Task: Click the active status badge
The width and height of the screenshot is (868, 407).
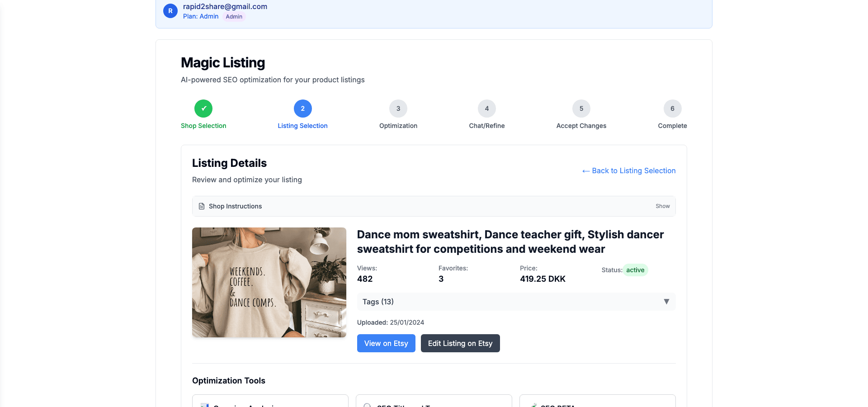Action: click(x=635, y=270)
